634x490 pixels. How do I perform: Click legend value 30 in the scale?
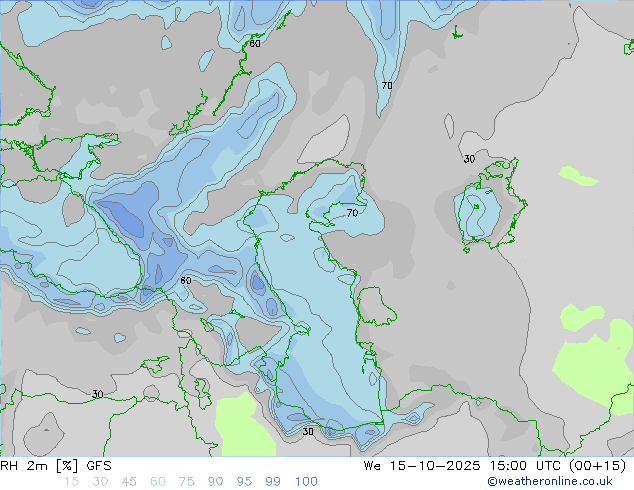click(x=100, y=482)
